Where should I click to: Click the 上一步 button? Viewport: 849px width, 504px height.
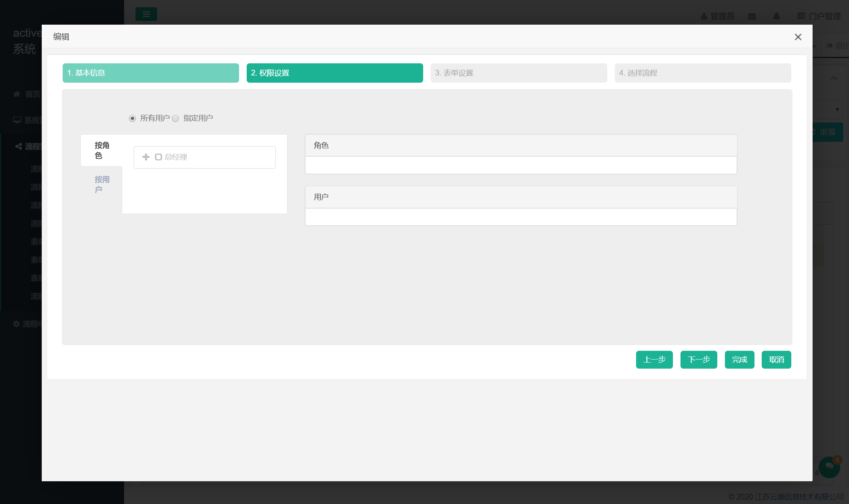coord(654,360)
